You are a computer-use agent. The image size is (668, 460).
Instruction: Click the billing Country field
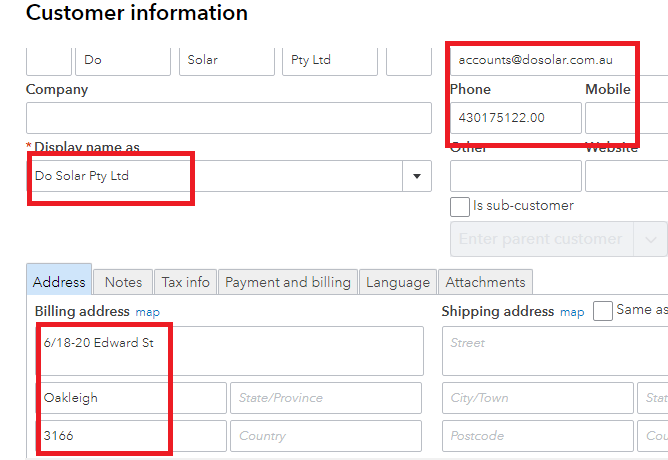click(326, 436)
